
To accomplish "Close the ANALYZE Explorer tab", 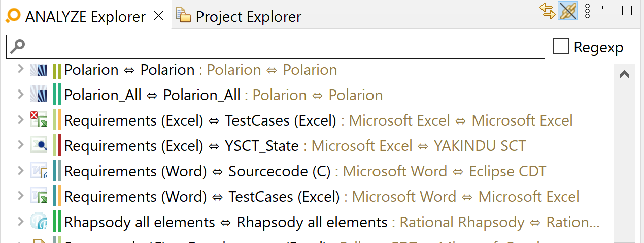I will click(x=158, y=16).
